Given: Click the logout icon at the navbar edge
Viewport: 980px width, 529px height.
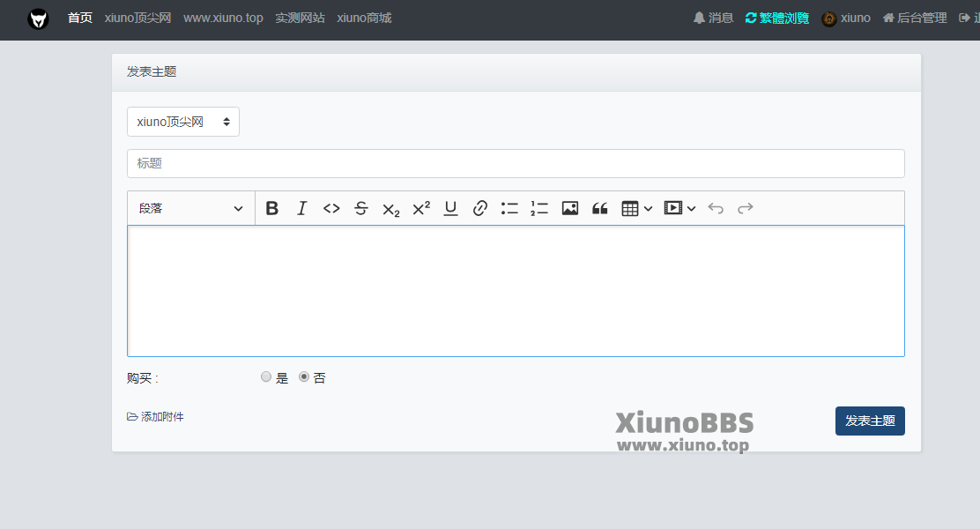Looking at the screenshot, I should (965, 19).
